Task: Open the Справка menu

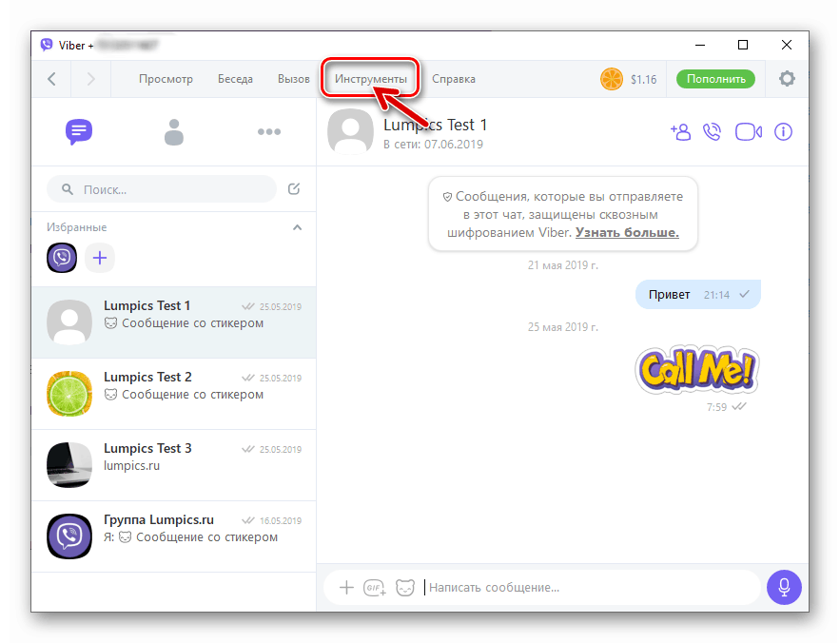Action: pos(454,79)
